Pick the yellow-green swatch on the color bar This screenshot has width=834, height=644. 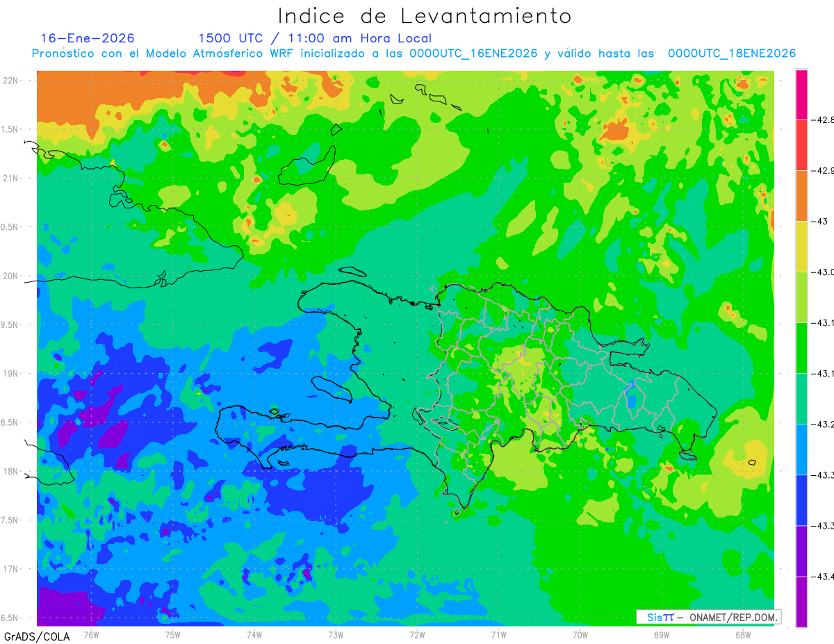(801, 297)
